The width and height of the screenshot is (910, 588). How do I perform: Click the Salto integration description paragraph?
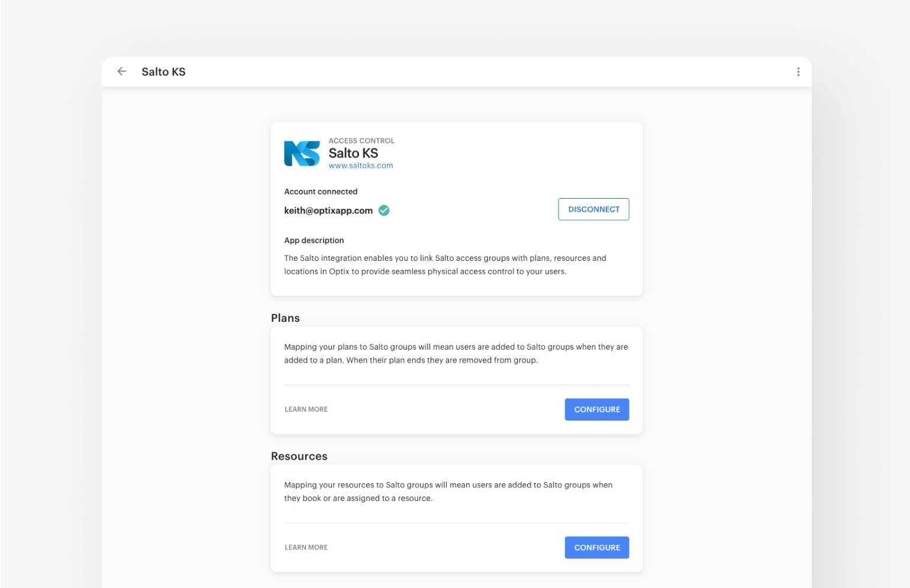(445, 265)
